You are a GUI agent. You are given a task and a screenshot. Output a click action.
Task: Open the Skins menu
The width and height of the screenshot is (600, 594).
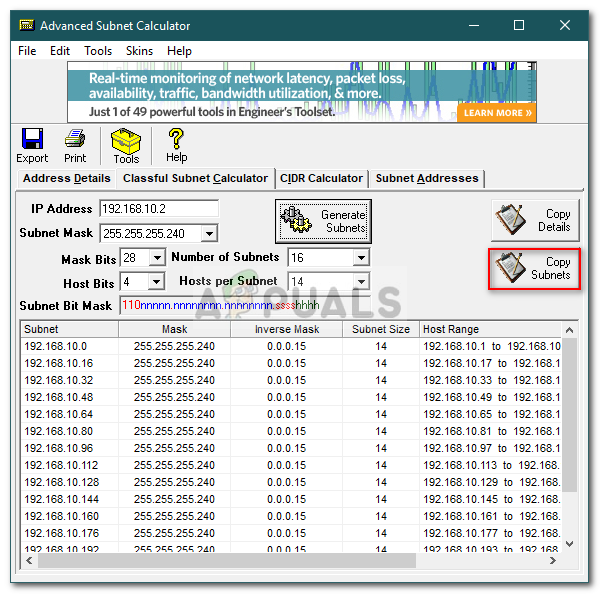[x=139, y=51]
